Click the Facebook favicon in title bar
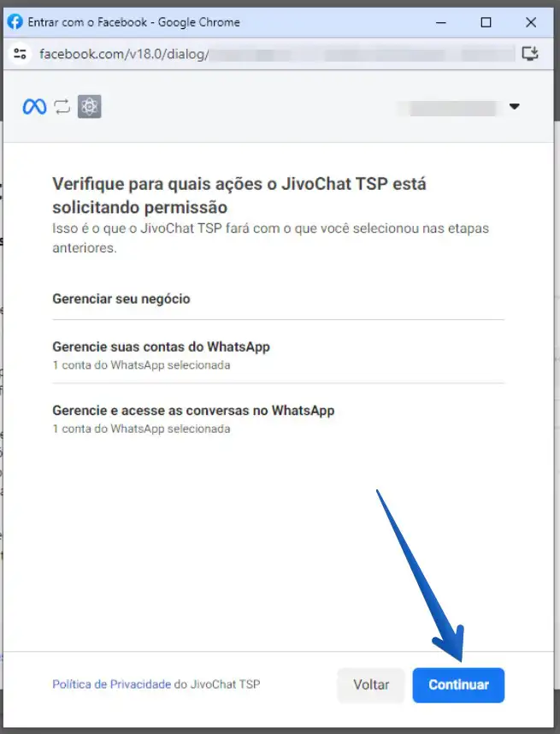 [15, 21]
